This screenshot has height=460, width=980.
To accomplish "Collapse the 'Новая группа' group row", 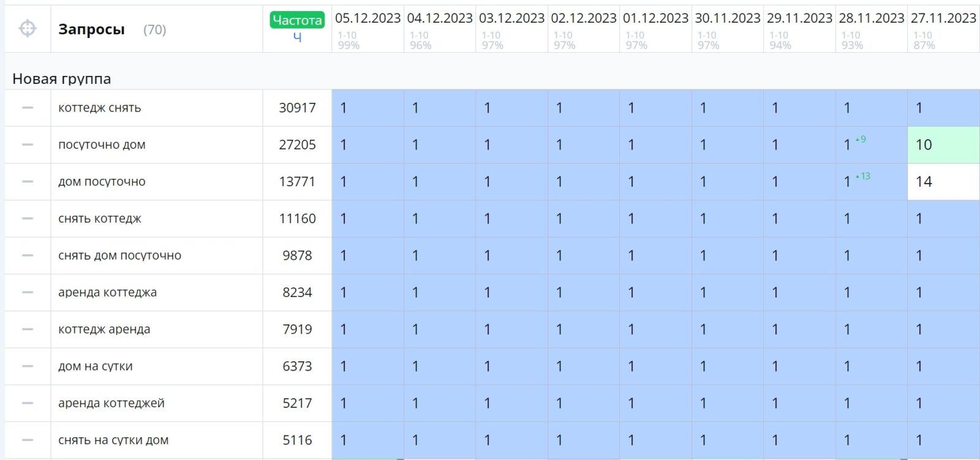I will pyautogui.click(x=62, y=79).
